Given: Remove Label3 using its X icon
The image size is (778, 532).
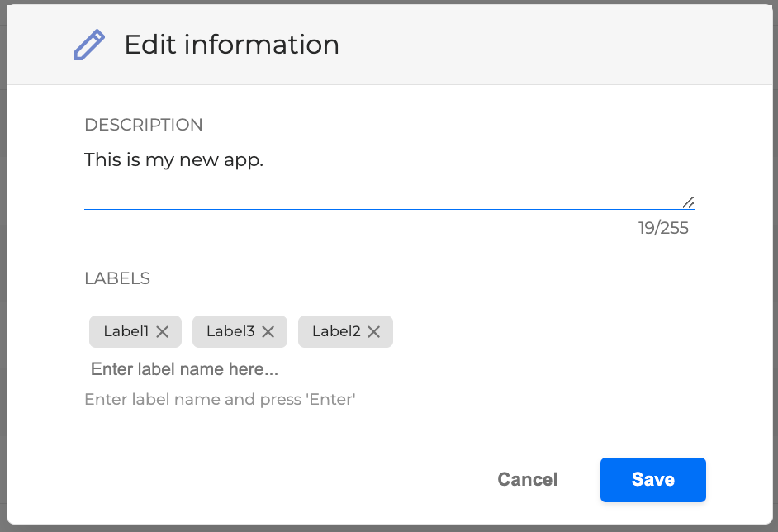Looking at the screenshot, I should pos(268,331).
